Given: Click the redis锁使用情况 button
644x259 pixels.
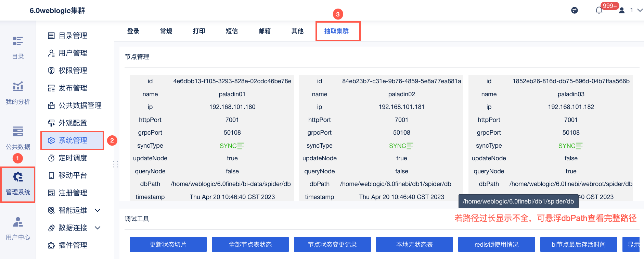Looking at the screenshot, I should pos(497,244).
